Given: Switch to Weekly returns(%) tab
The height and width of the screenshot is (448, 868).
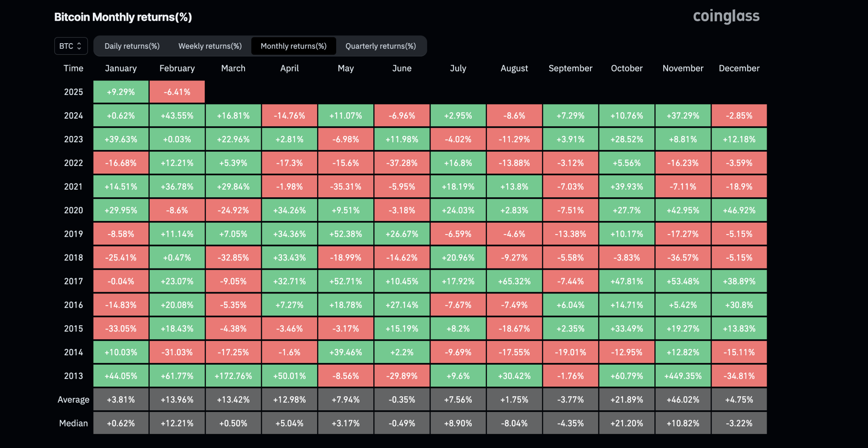Looking at the screenshot, I should click(x=210, y=46).
